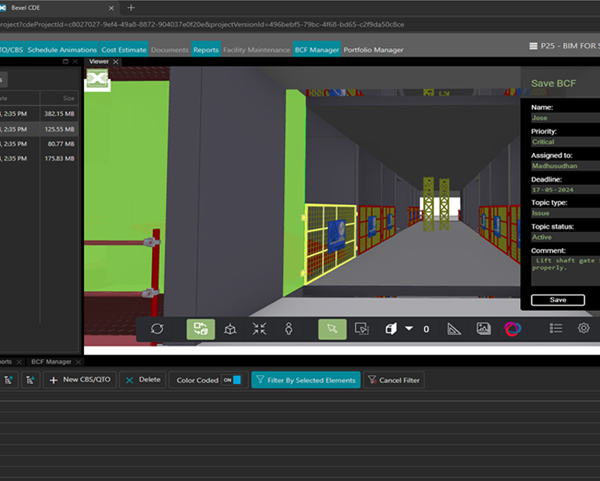
Task: Toggle the Color Coded ON switch
Action: pos(231,380)
